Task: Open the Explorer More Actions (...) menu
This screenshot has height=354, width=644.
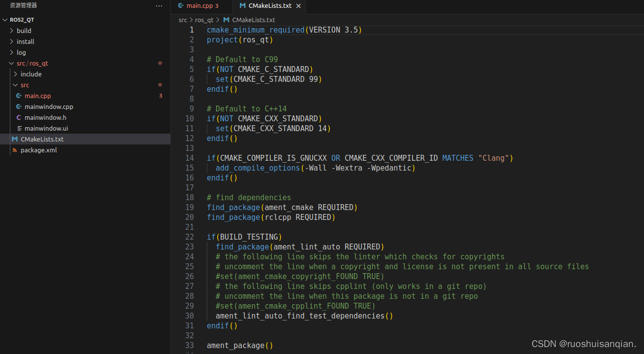Action: [x=159, y=5]
